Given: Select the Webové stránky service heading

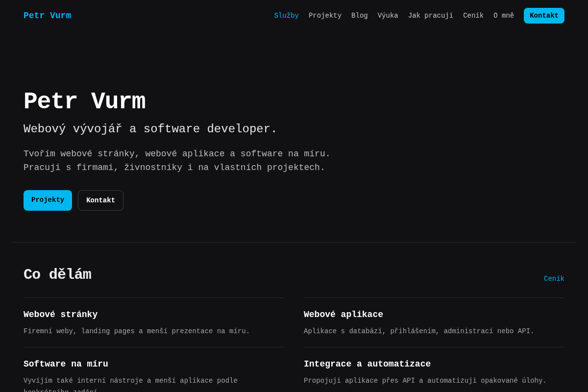Looking at the screenshot, I should 61,315.
